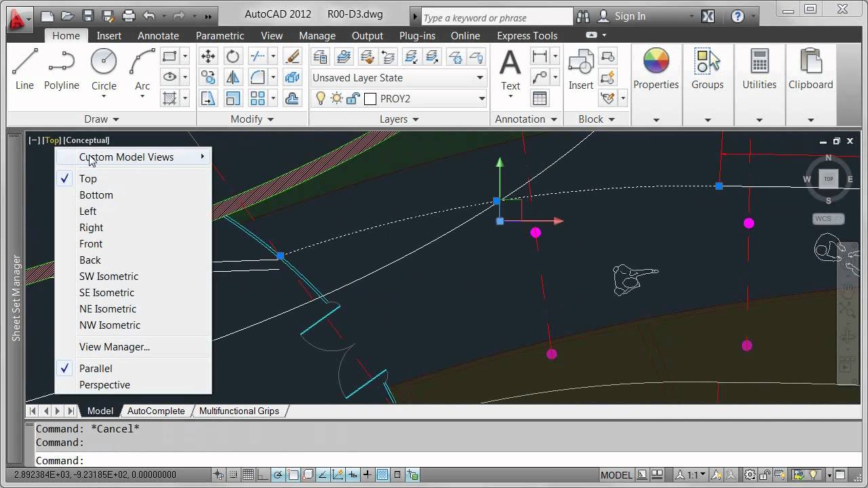This screenshot has width=868, height=488.
Task: Switch to the Express Tools tab
Action: (527, 36)
